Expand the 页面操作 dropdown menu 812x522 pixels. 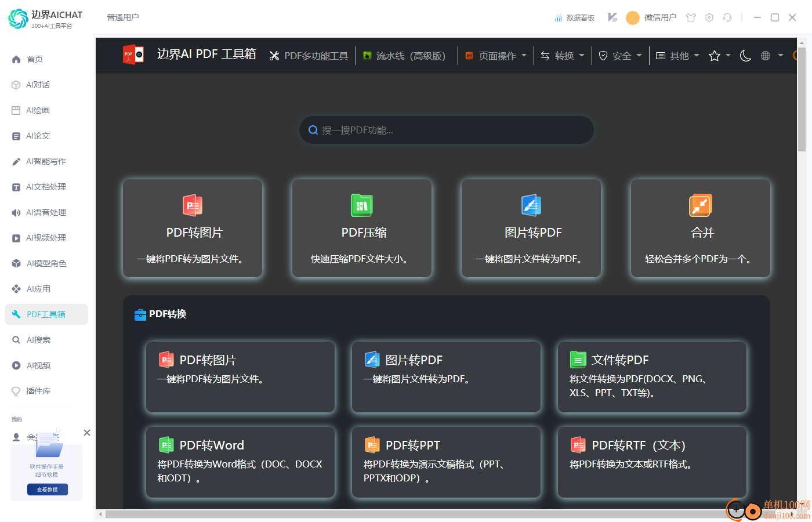coord(496,56)
